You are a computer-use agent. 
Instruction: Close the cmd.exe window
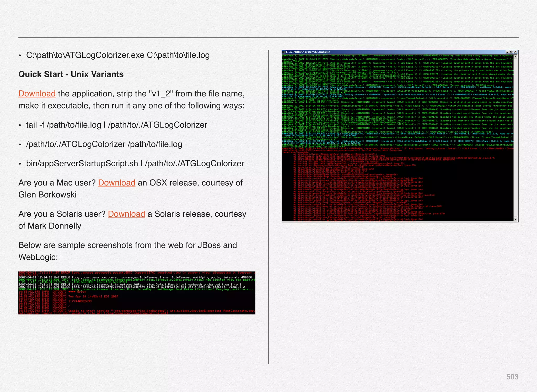515,52
